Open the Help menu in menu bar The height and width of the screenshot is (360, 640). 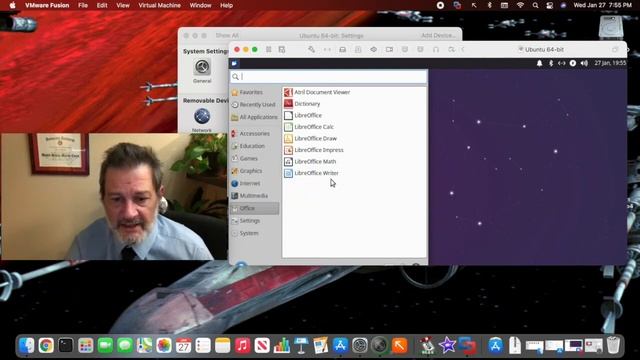point(227,5)
